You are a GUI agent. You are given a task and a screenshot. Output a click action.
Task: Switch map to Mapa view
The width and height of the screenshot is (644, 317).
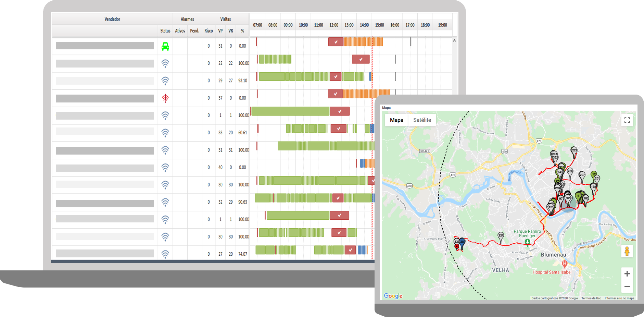tap(396, 120)
